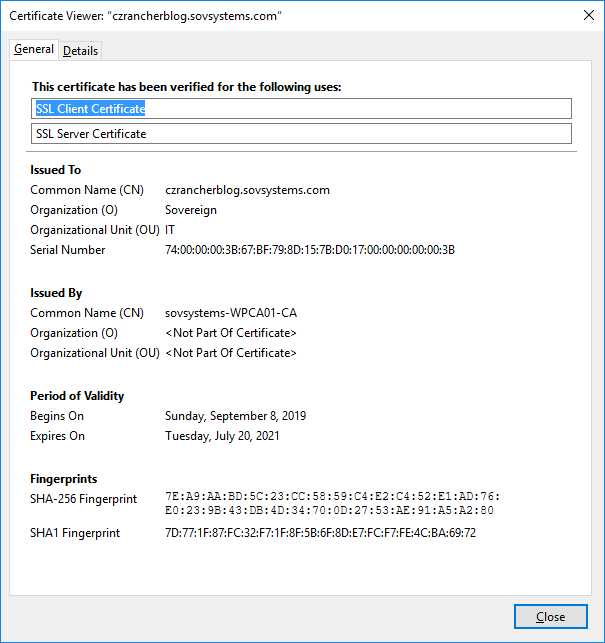Click the Organization value Sovereign
This screenshot has height=643, width=605.
191,210
